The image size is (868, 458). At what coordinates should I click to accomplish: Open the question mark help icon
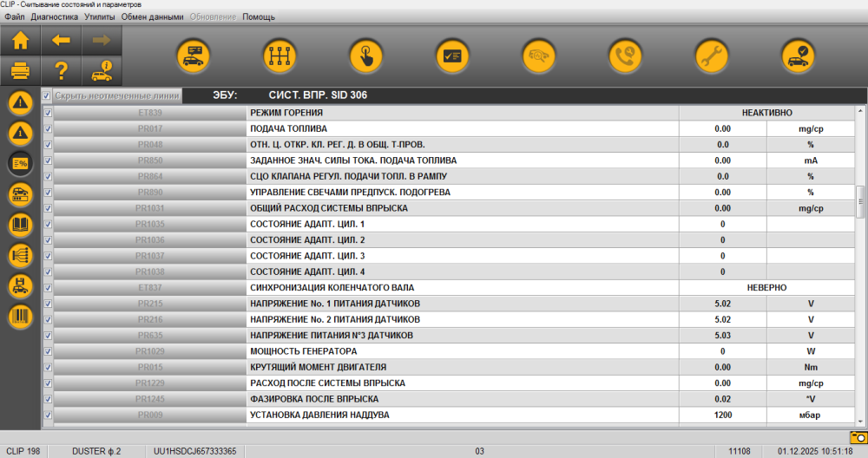pos(61,70)
